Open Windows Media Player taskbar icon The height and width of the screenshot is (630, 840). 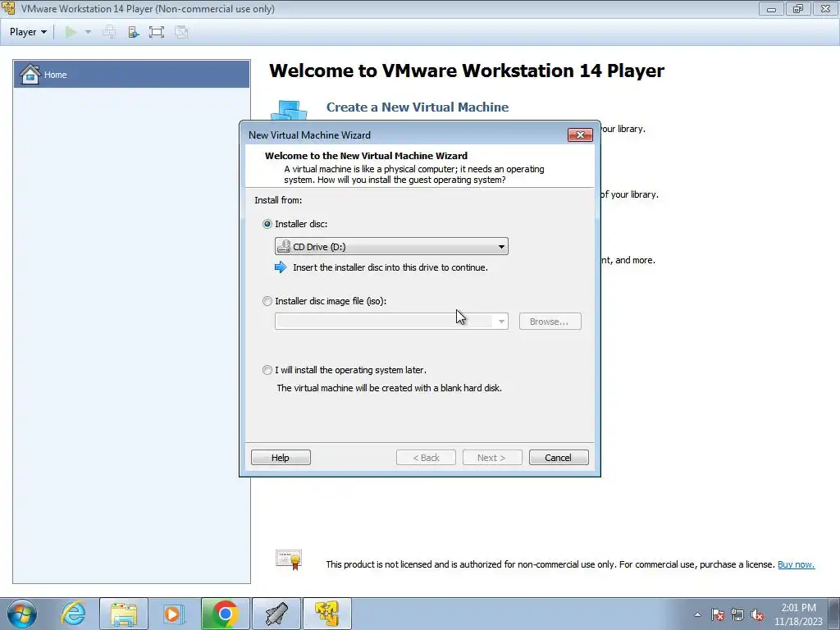click(x=174, y=614)
